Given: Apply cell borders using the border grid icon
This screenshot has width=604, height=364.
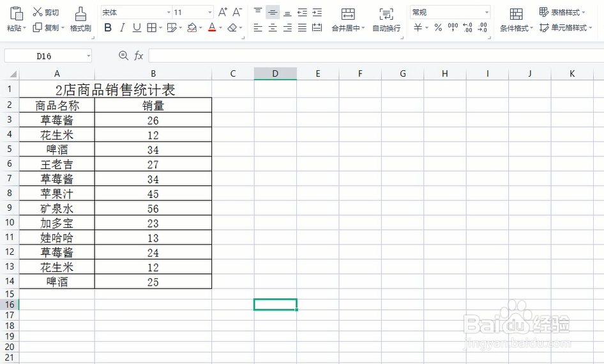Looking at the screenshot, I should pyautogui.click(x=152, y=27).
